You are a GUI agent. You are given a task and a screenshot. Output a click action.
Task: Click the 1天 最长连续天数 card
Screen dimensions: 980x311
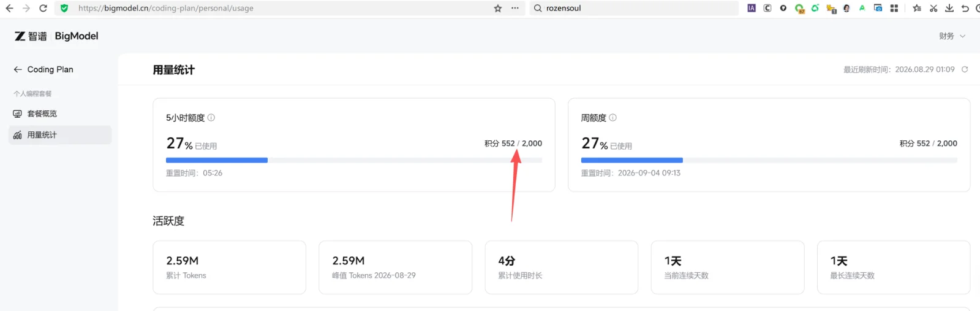pyautogui.click(x=894, y=267)
